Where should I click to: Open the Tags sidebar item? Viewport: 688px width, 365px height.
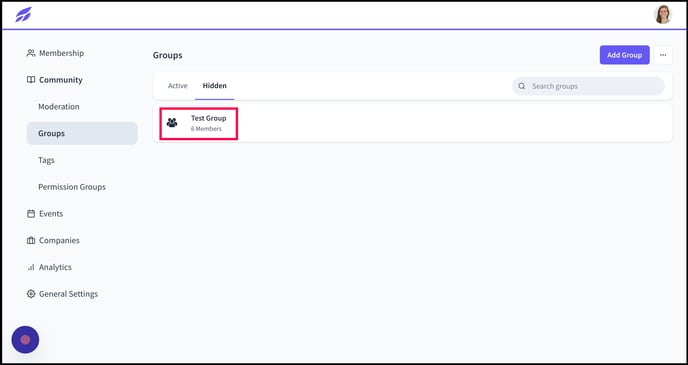pyautogui.click(x=47, y=160)
